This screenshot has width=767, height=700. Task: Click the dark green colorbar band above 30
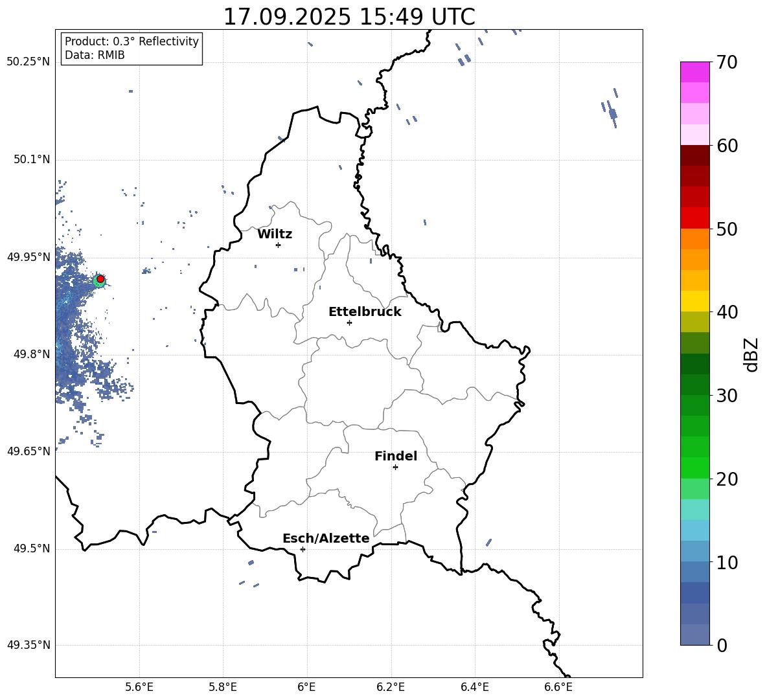tap(695, 385)
